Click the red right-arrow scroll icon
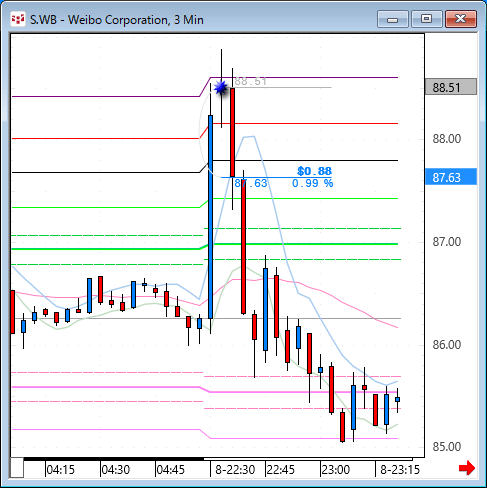 point(467,468)
